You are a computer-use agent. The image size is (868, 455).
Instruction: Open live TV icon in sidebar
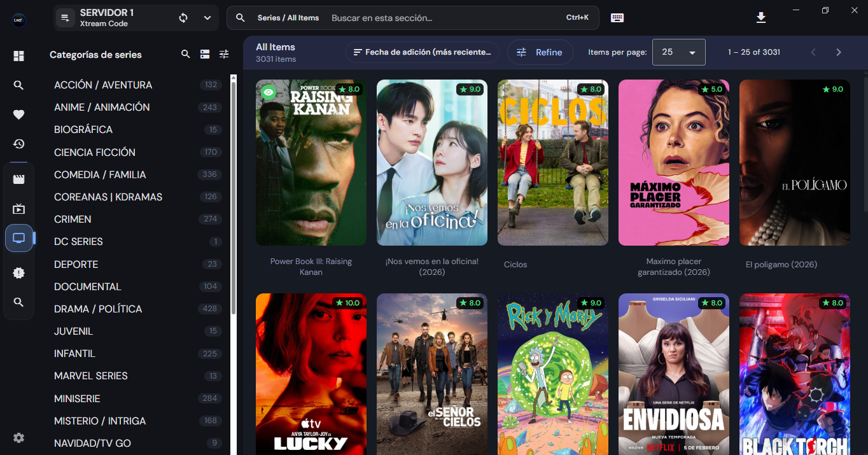[18, 209]
